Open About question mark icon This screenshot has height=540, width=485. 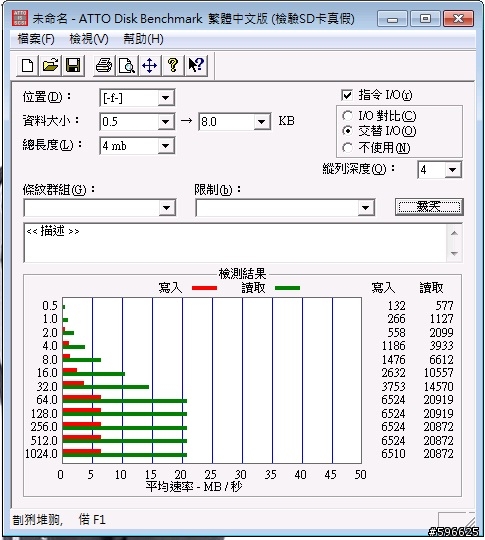173,65
